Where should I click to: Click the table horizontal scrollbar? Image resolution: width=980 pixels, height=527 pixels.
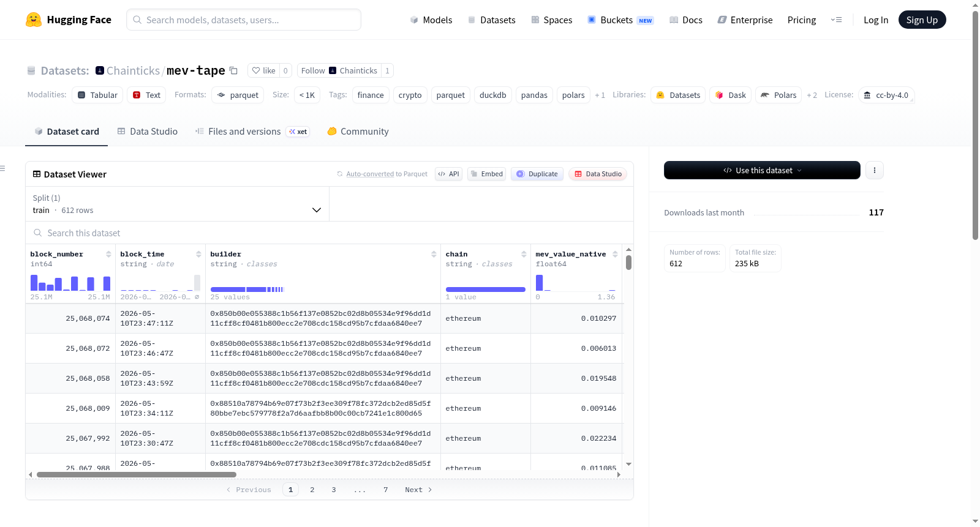click(x=136, y=474)
